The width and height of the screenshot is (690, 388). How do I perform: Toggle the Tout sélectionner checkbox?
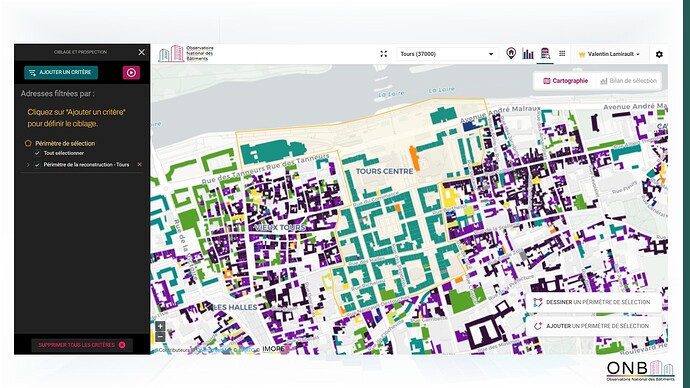click(37, 153)
